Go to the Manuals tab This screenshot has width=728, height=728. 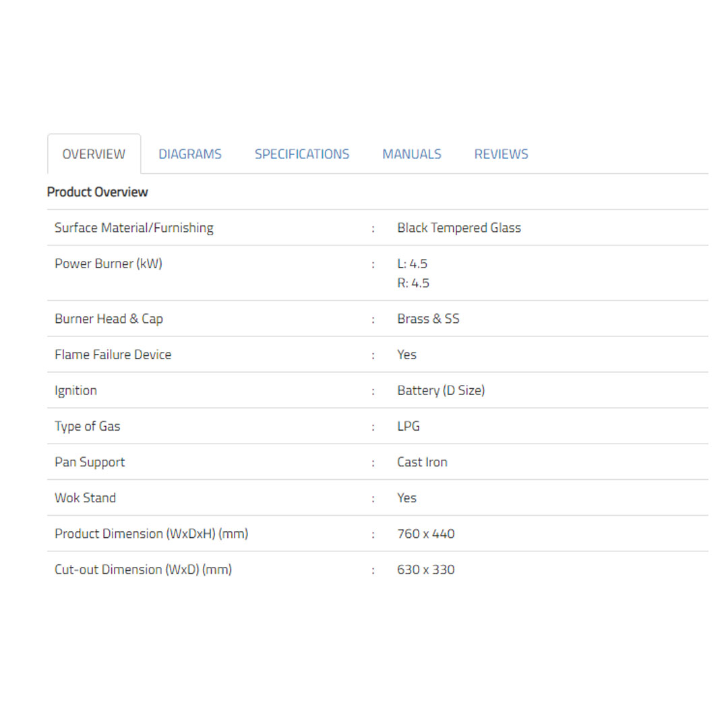412,154
